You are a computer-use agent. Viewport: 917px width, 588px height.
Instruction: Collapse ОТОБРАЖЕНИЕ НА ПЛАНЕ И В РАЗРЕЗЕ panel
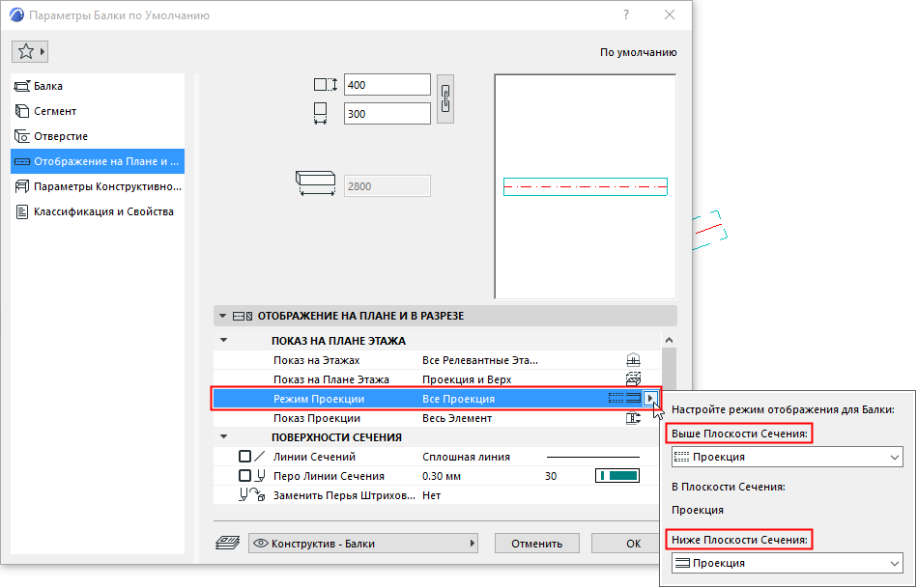point(222,316)
